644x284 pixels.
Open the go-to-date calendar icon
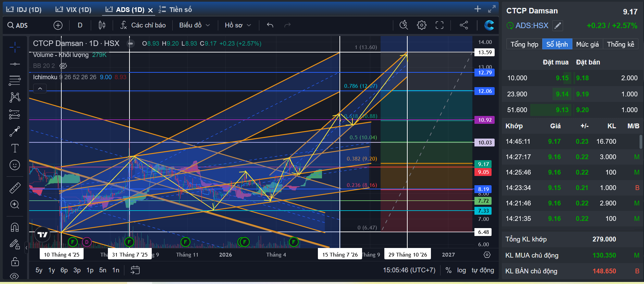[x=135, y=270]
